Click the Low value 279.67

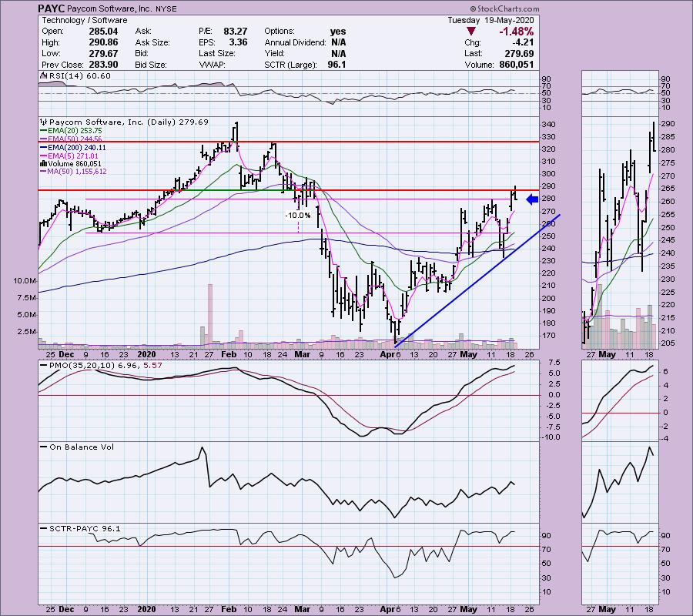coord(103,53)
